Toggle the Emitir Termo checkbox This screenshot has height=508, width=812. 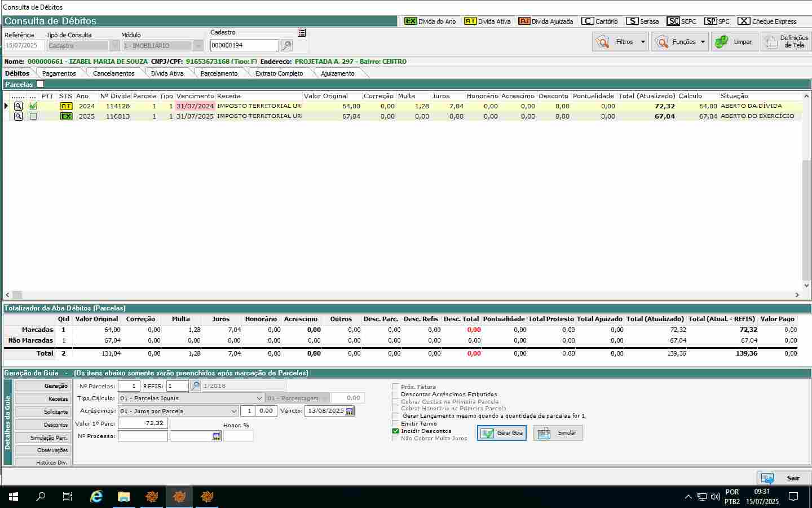click(x=395, y=423)
